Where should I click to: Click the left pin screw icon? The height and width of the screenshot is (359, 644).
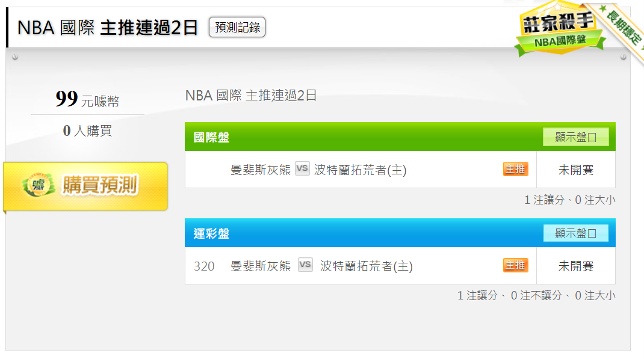pyautogui.click(x=15, y=57)
